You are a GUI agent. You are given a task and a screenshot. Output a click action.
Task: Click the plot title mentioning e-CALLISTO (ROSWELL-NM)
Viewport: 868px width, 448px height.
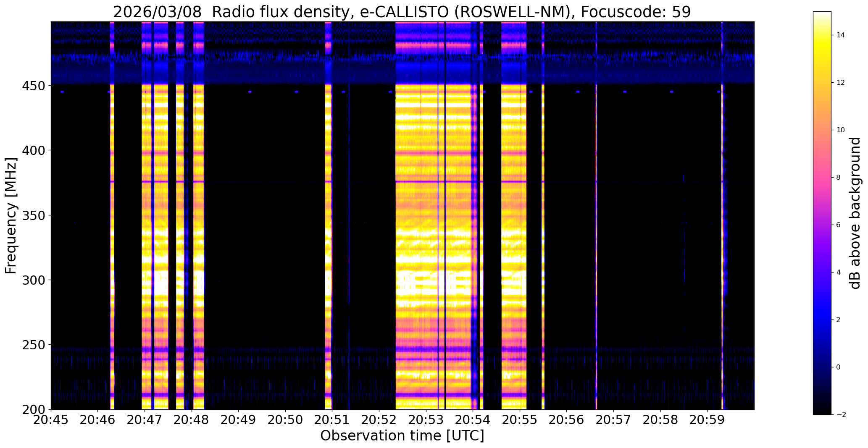pyautogui.click(x=402, y=12)
